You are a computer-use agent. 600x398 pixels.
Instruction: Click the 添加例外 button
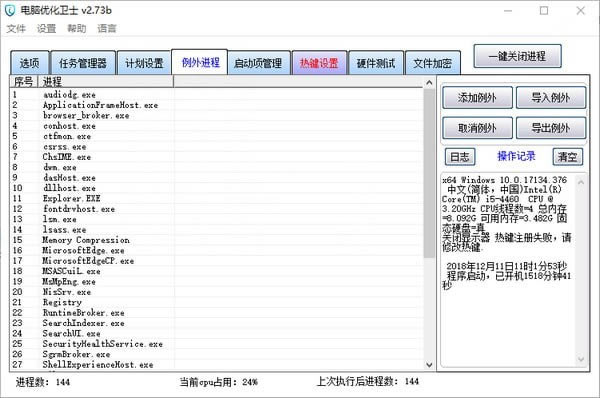(x=477, y=98)
